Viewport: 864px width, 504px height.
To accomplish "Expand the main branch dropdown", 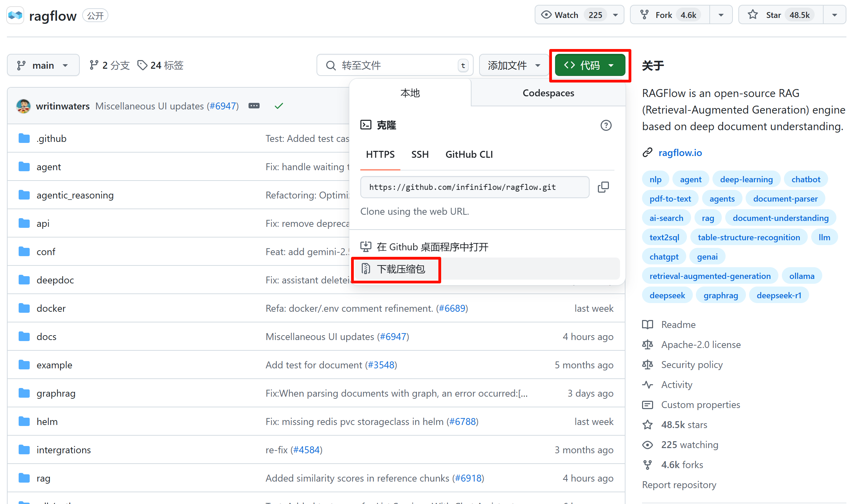I will coord(43,65).
